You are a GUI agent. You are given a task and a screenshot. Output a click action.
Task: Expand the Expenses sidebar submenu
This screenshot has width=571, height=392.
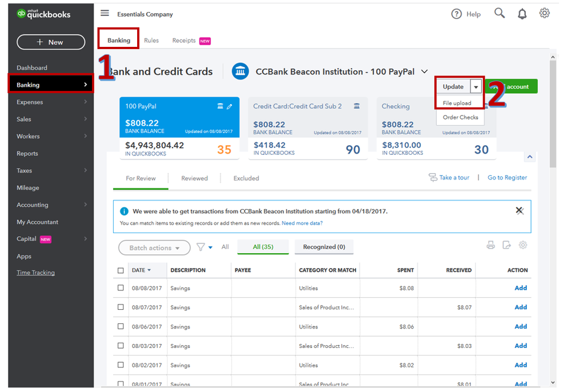[86, 102]
